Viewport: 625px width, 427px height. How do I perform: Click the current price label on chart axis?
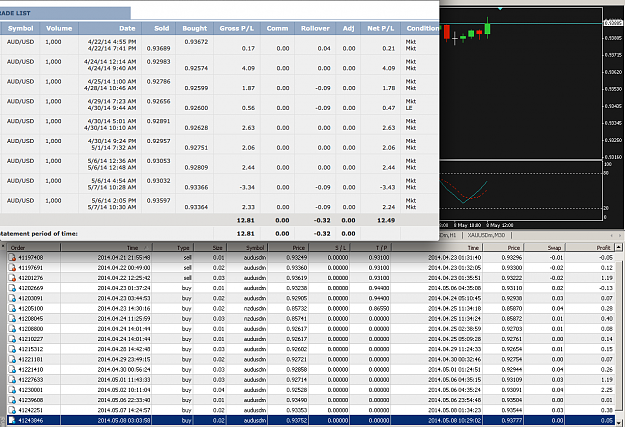click(613, 23)
